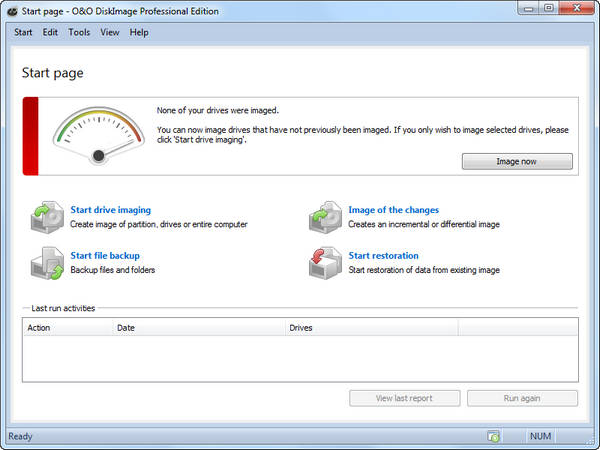Click the Start restoration icon
Viewport: 600px width, 450px height.
(x=323, y=262)
